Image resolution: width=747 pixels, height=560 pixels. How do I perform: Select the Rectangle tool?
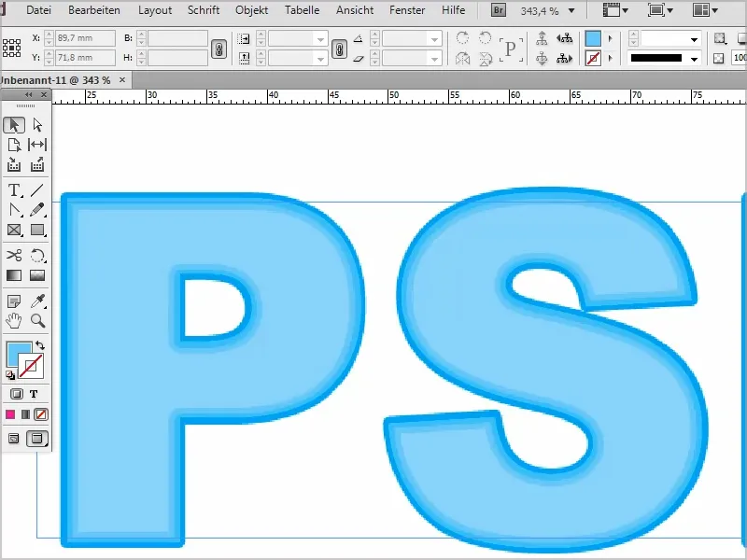pyautogui.click(x=37, y=230)
